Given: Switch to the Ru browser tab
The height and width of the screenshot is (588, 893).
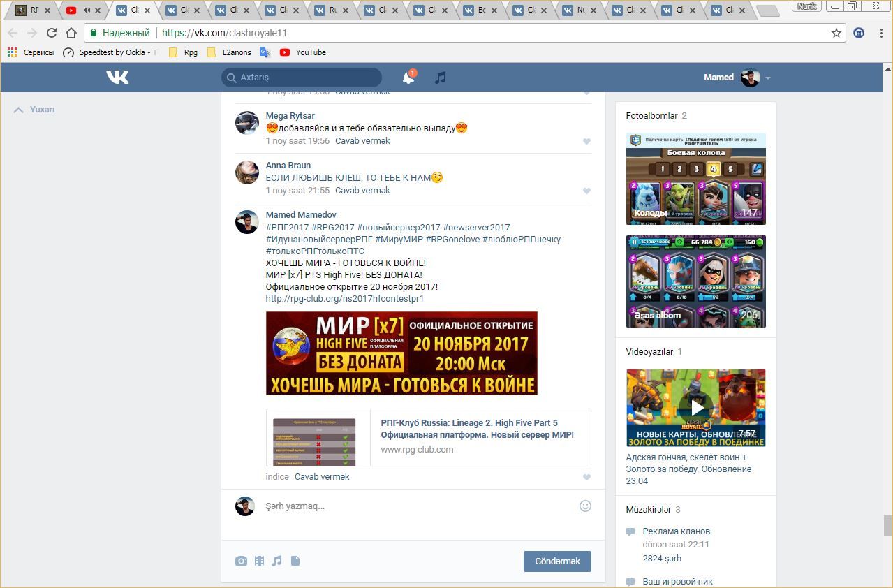Looking at the screenshot, I should tap(330, 10).
